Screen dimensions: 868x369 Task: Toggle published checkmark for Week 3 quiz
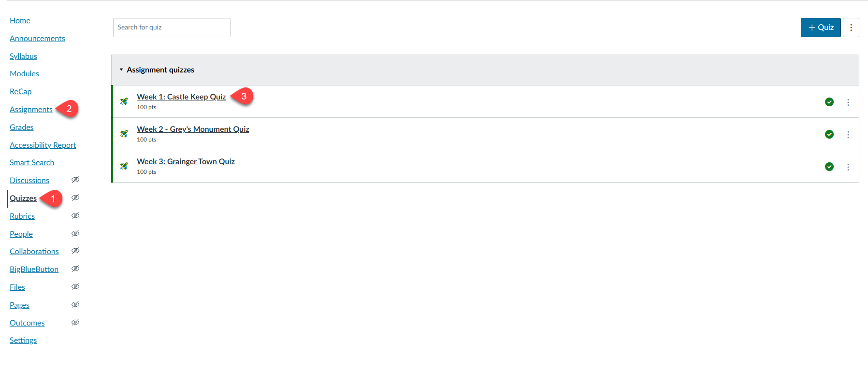(829, 167)
